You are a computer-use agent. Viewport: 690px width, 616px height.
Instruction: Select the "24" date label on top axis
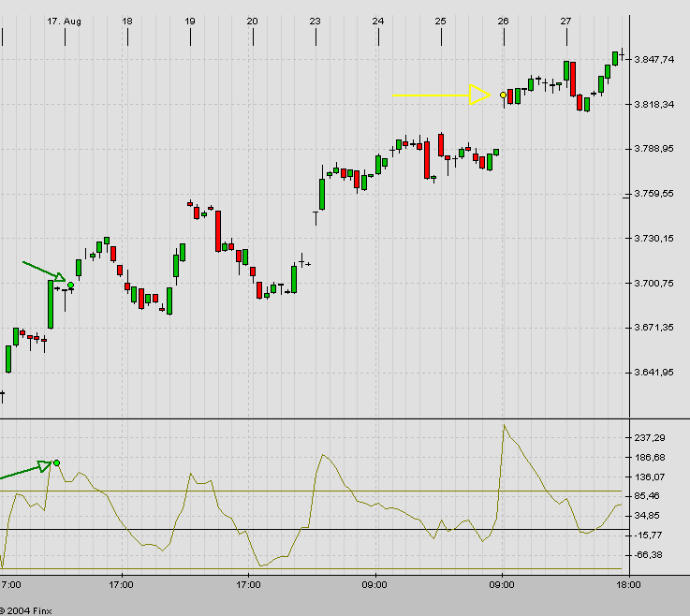pos(378,22)
